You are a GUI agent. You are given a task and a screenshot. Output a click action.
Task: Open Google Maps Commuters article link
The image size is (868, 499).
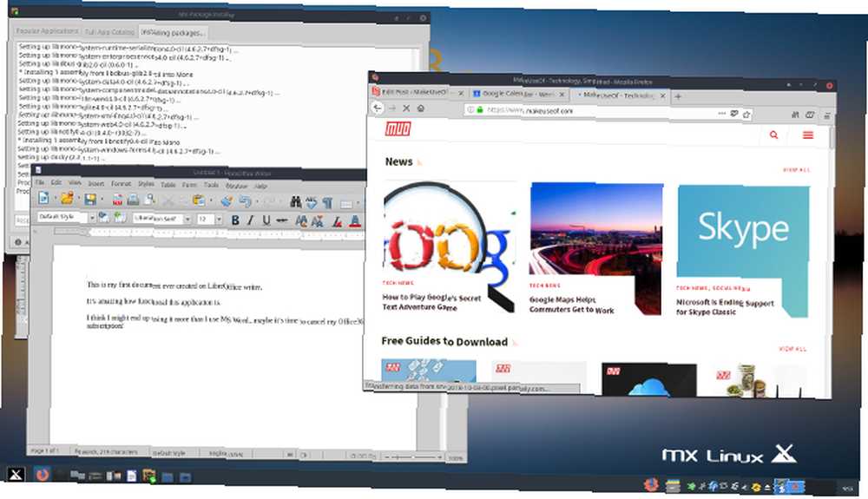pyautogui.click(x=571, y=305)
